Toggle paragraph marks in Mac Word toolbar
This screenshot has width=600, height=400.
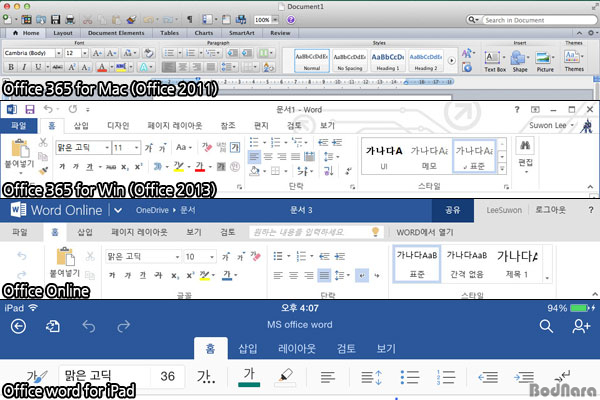pyautogui.click(x=190, y=19)
